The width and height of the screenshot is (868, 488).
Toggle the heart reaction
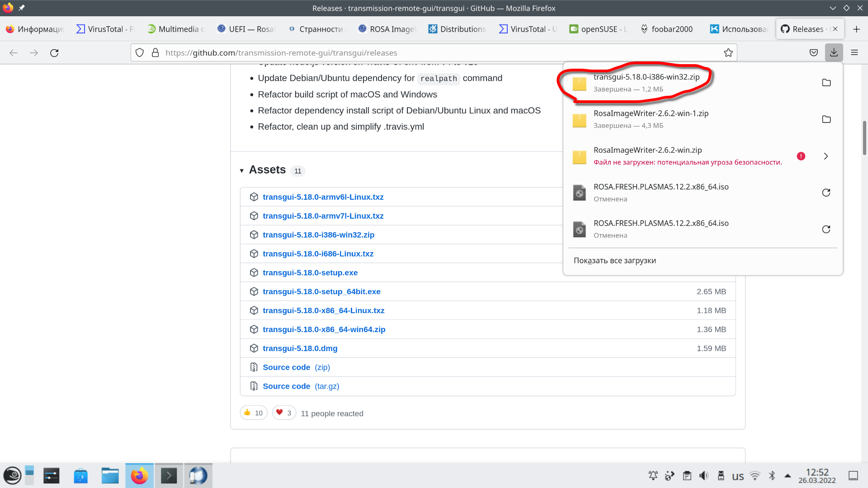click(x=284, y=413)
